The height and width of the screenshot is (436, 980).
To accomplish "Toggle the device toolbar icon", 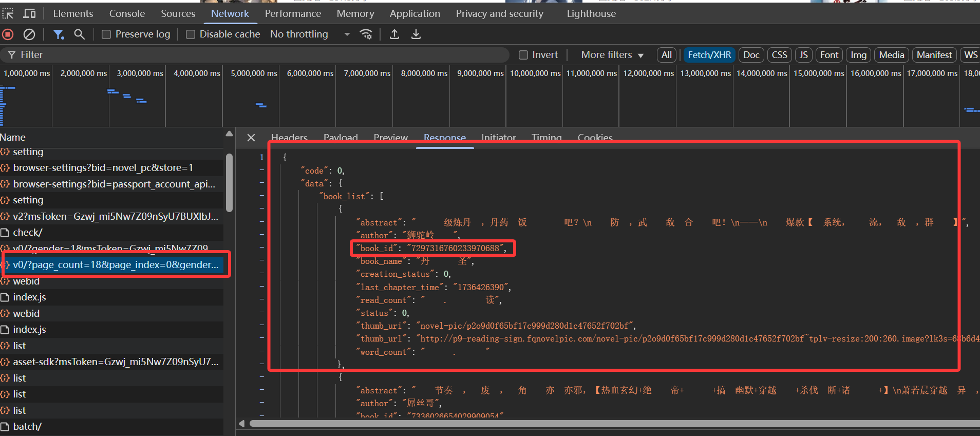I will tap(30, 13).
